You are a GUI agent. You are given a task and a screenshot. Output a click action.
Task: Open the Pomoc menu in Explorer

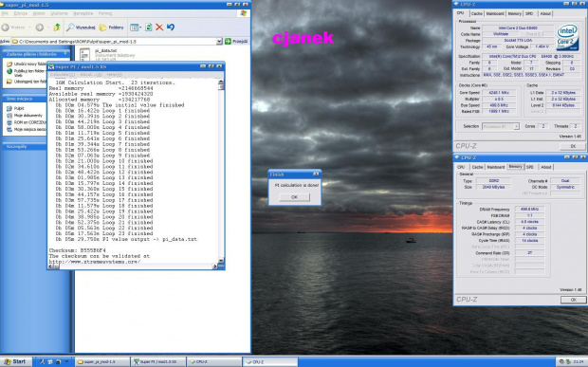click(x=105, y=13)
